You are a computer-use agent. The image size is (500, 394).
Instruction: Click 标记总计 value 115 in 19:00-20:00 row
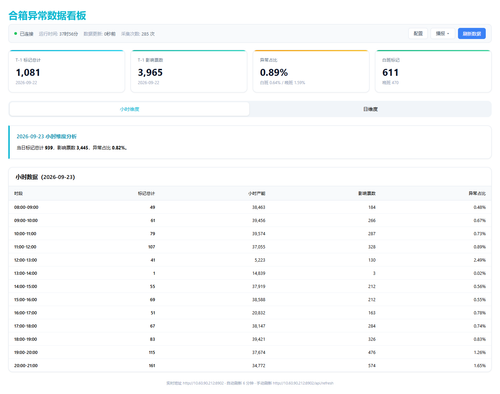pos(152,352)
